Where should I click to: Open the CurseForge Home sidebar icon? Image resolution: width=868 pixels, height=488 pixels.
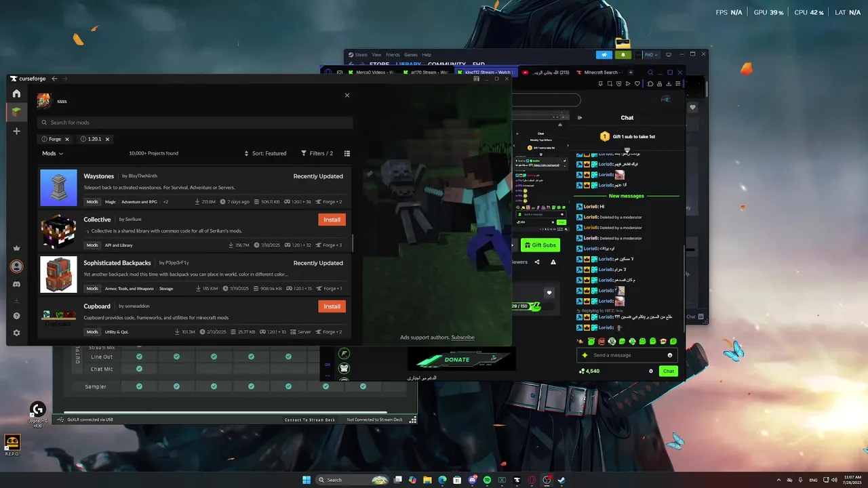[x=16, y=94]
